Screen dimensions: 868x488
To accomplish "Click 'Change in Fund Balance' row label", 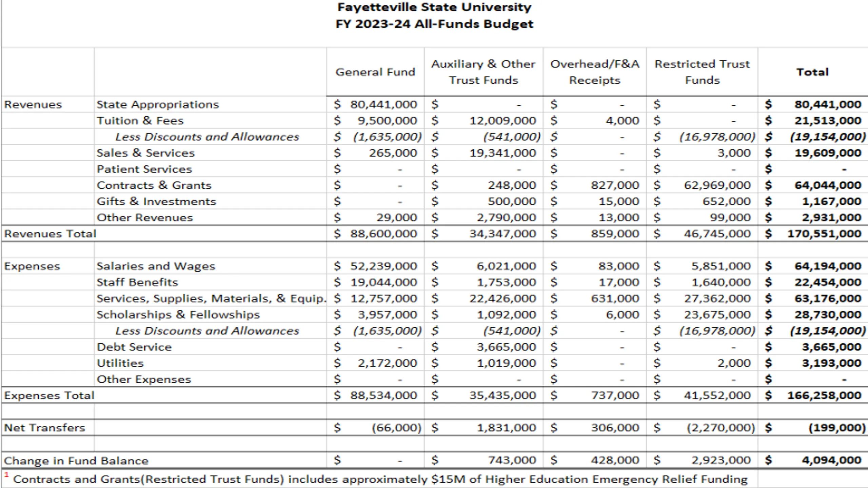I will pyautogui.click(x=76, y=461).
